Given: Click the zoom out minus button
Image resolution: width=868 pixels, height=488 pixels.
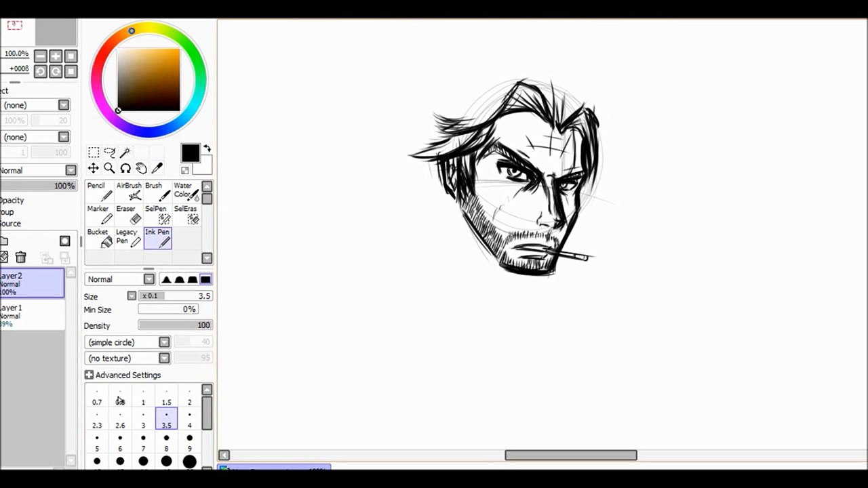Looking at the screenshot, I should [41, 56].
